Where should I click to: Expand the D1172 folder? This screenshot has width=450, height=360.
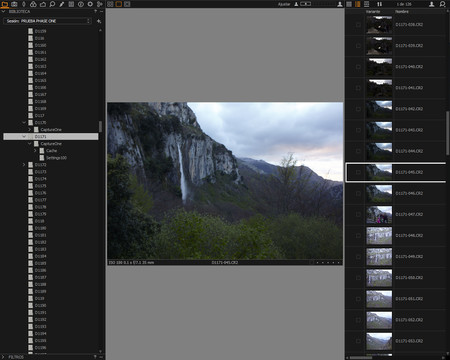24,165
